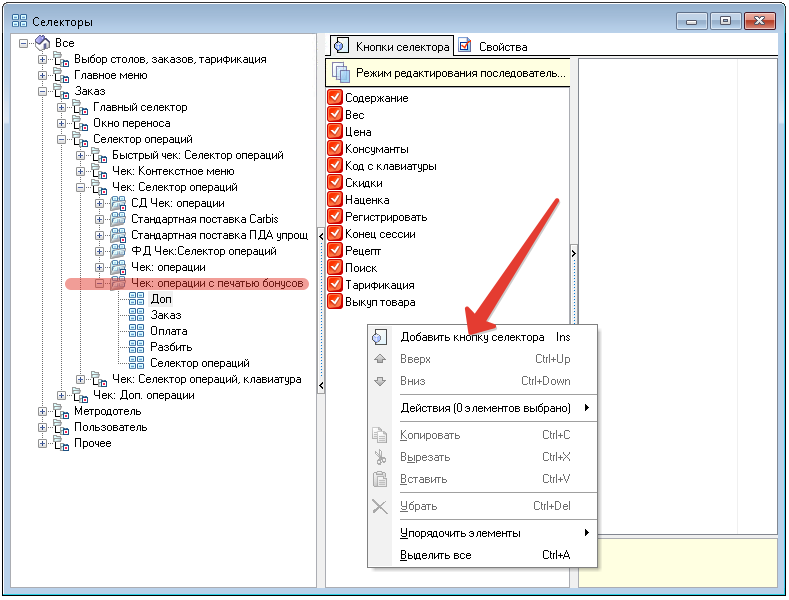Click the Добавить кнопку селектора menu icon

pos(380,337)
